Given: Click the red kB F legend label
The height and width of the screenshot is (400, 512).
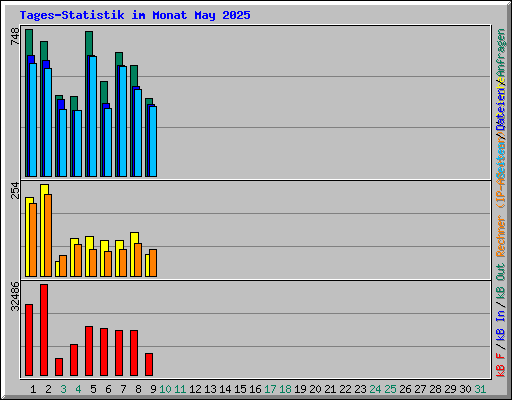Looking at the screenshot, I should (x=501, y=365).
